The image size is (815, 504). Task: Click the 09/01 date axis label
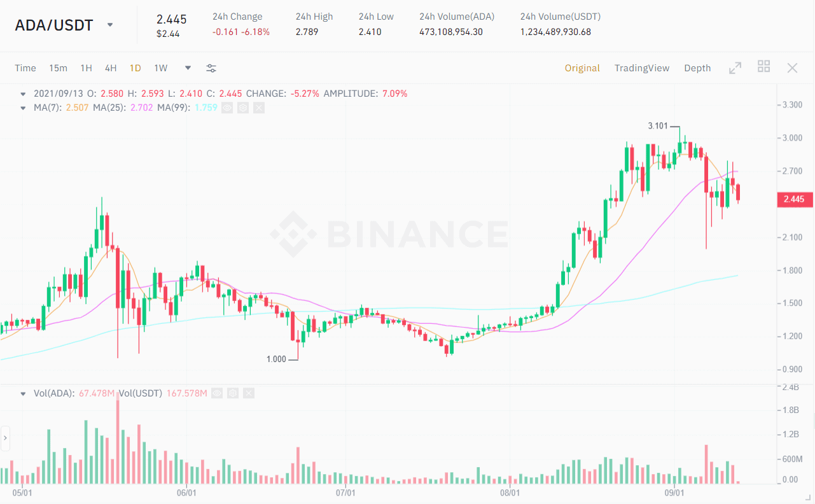(674, 493)
